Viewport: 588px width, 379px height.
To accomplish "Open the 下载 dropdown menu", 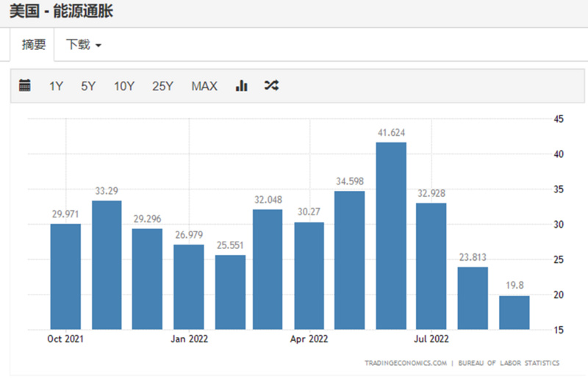I will tap(84, 45).
